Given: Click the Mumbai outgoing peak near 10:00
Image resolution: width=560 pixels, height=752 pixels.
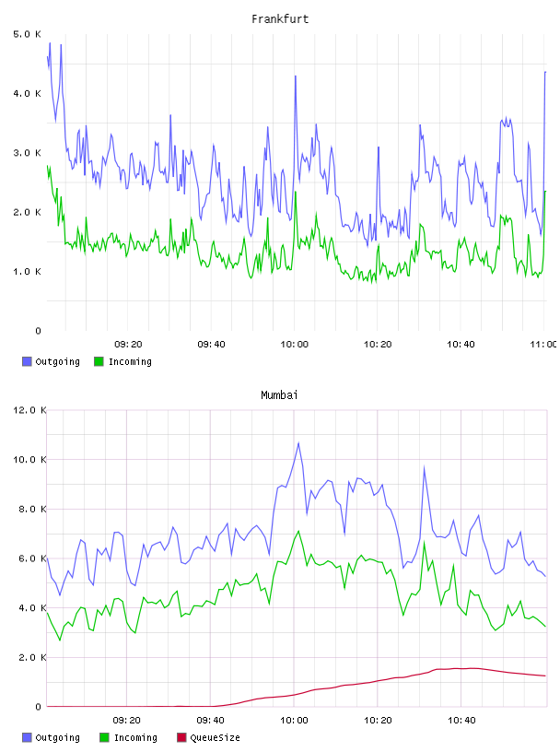Looking at the screenshot, I should click(298, 443).
